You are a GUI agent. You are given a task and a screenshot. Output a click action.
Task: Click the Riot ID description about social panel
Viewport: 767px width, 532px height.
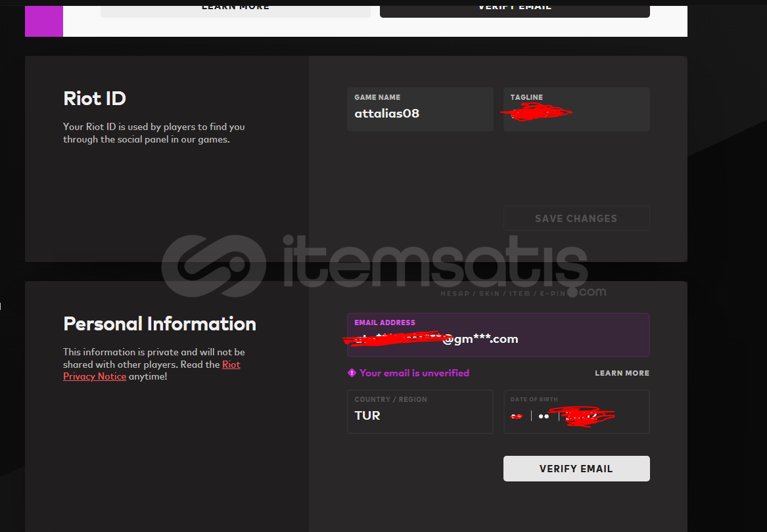coord(154,133)
